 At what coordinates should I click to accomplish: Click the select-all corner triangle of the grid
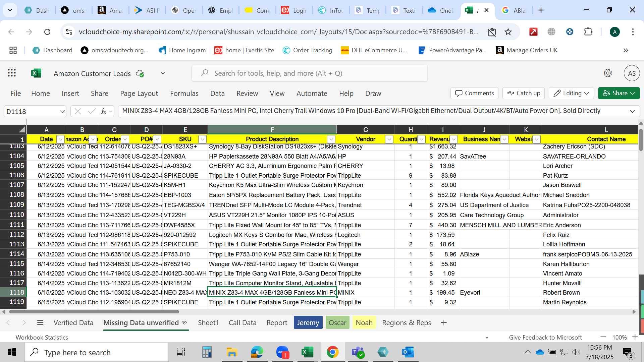[22, 130]
